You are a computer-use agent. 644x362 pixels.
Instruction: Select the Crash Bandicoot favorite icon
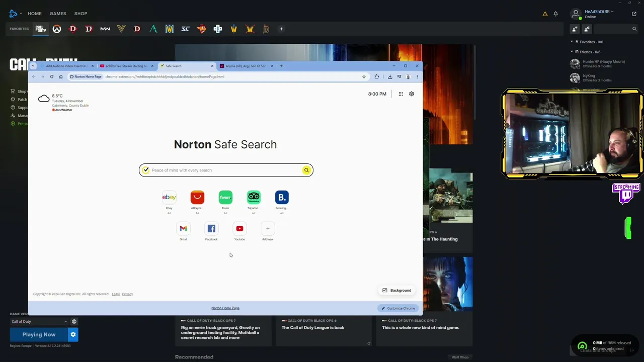(x=201, y=29)
